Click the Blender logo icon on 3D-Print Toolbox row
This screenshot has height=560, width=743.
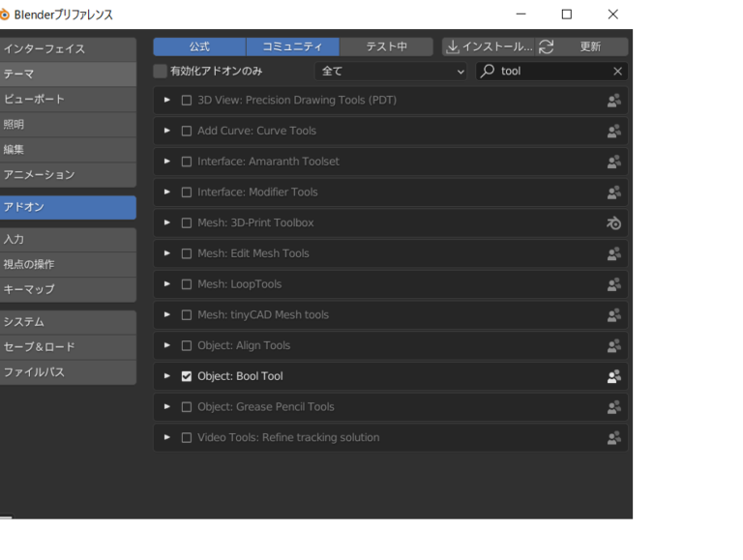pyautogui.click(x=613, y=223)
